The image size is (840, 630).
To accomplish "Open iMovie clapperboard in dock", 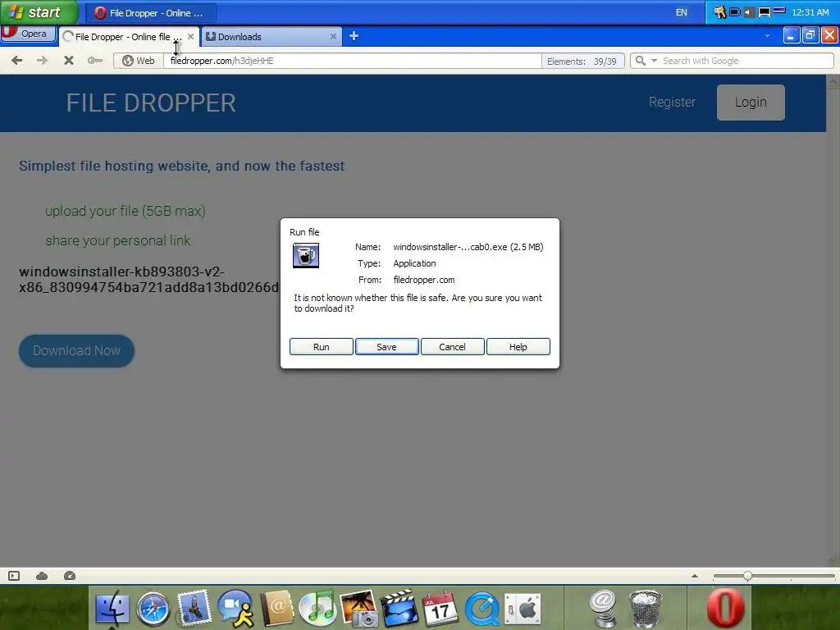I will 399,608.
